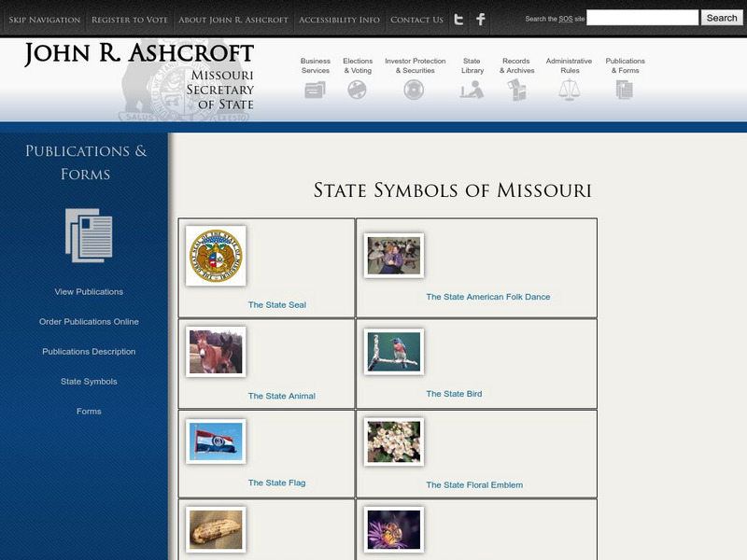
Task: Open Administrative Rules text link
Action: pos(570,65)
